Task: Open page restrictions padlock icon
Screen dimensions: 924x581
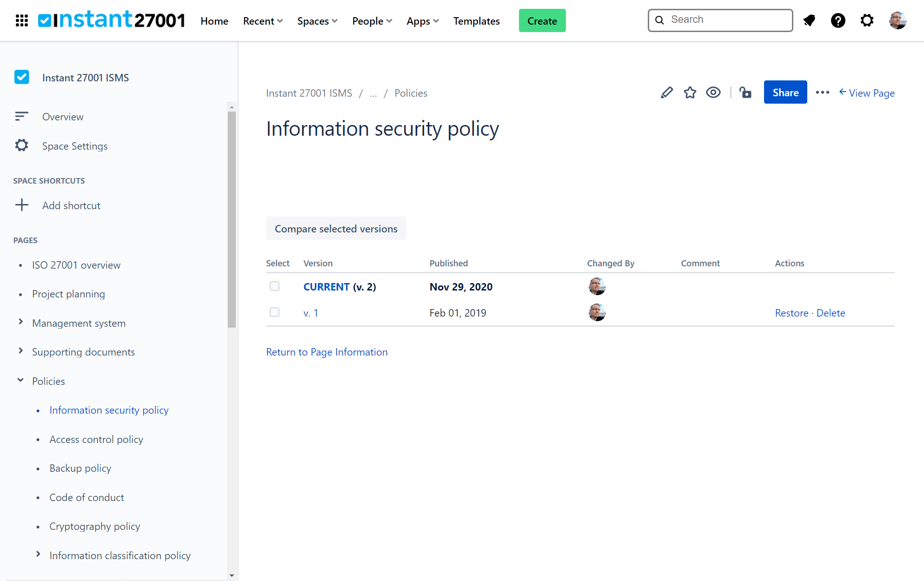Action: (x=745, y=92)
